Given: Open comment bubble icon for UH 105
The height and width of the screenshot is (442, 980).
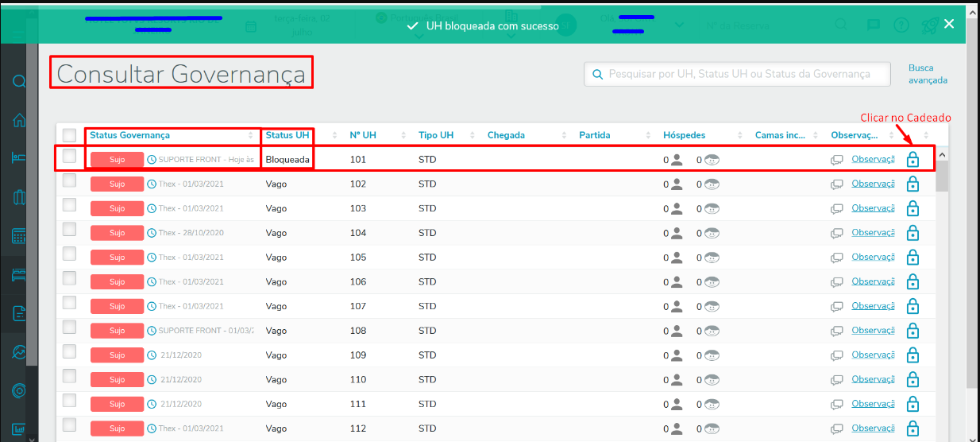Looking at the screenshot, I should (x=836, y=258).
